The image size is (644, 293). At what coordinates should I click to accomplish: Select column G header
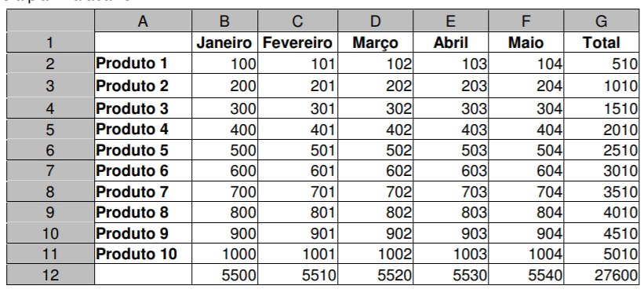pos(602,20)
